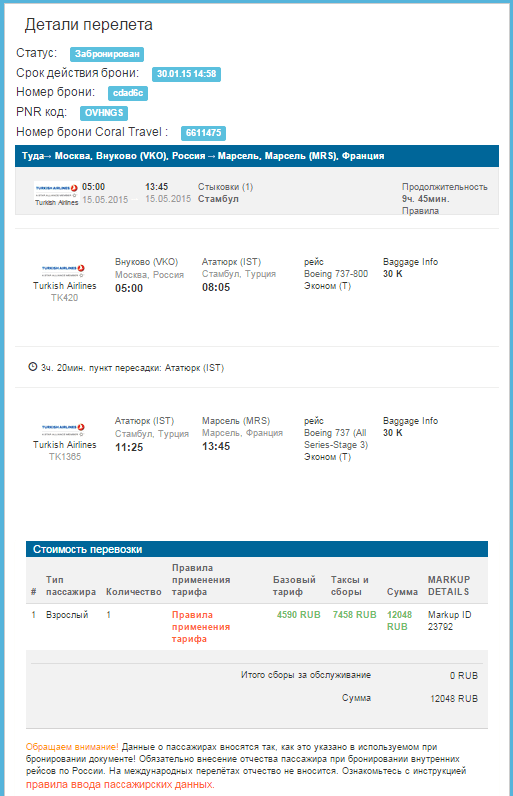The height and width of the screenshot is (796, 513).
Task: Click Baggage Info 30 K for TK420
Action: tap(411, 268)
